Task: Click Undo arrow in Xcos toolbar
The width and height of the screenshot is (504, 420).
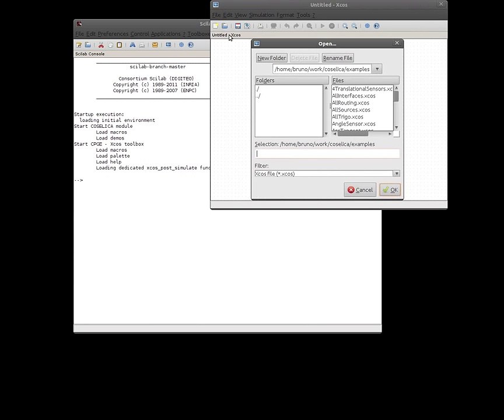Action: pyautogui.click(x=287, y=26)
